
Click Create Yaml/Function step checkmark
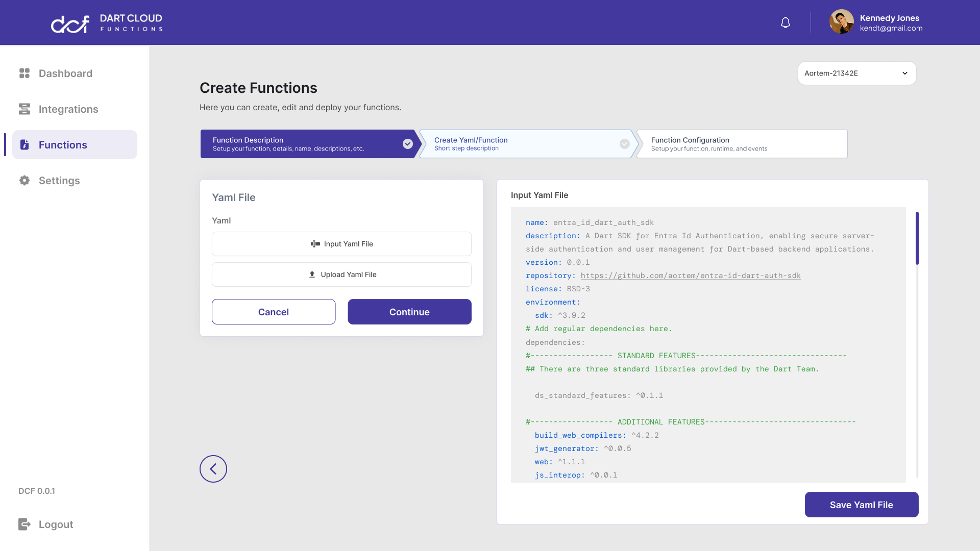pos(625,144)
